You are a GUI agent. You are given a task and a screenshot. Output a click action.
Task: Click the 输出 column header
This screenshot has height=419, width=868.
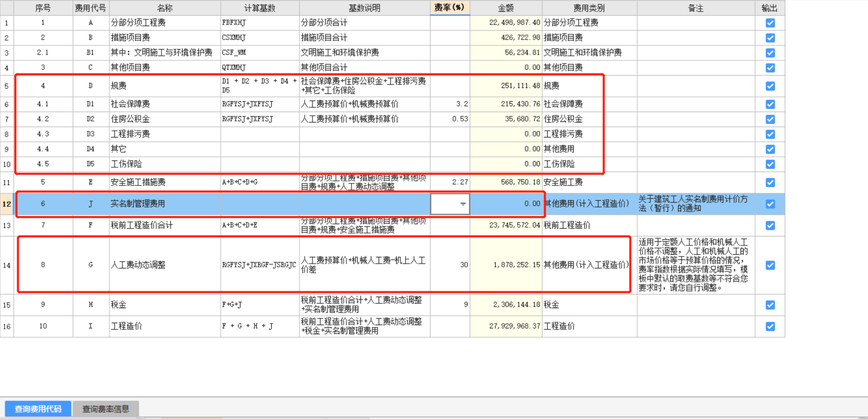pyautogui.click(x=770, y=8)
